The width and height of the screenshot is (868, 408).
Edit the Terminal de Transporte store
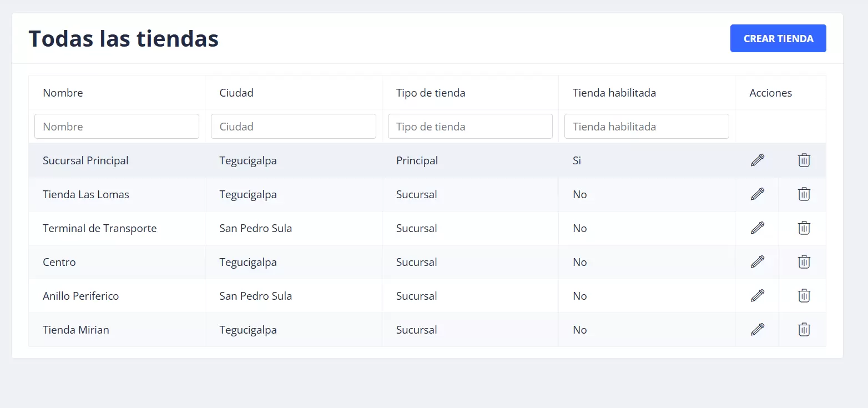(757, 228)
